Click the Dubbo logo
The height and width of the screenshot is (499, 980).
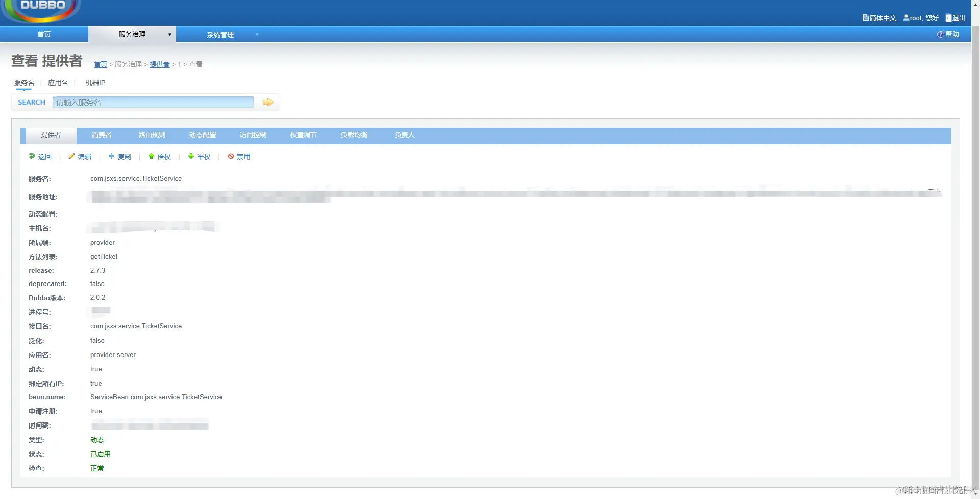pyautogui.click(x=42, y=11)
